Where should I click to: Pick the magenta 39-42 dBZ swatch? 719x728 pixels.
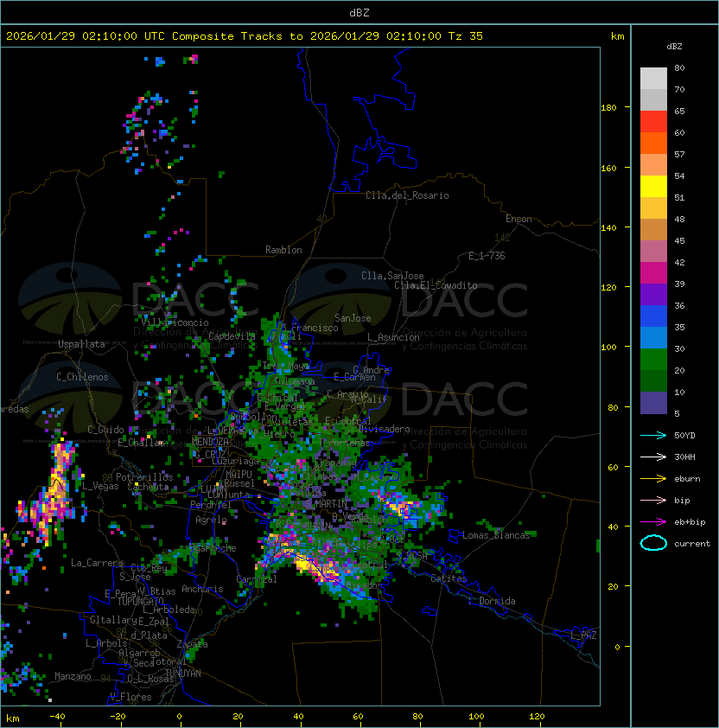click(653, 272)
